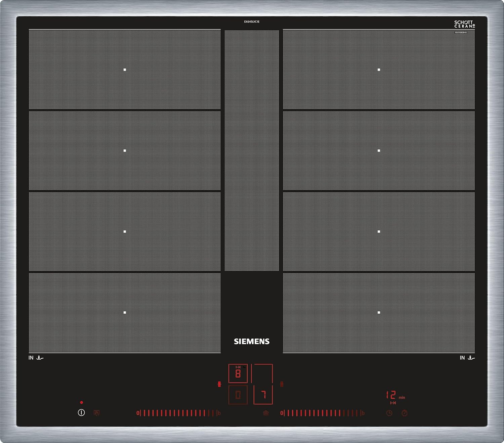Tap boost 'b' on left slider
Image resolution: width=504 pixels, height=443 pixels.
[219, 413]
